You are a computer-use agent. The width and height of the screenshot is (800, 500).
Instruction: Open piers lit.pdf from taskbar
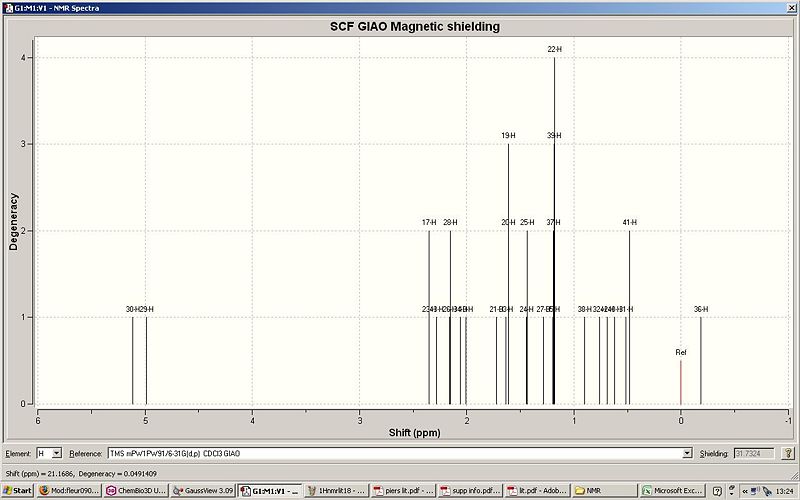coord(404,491)
